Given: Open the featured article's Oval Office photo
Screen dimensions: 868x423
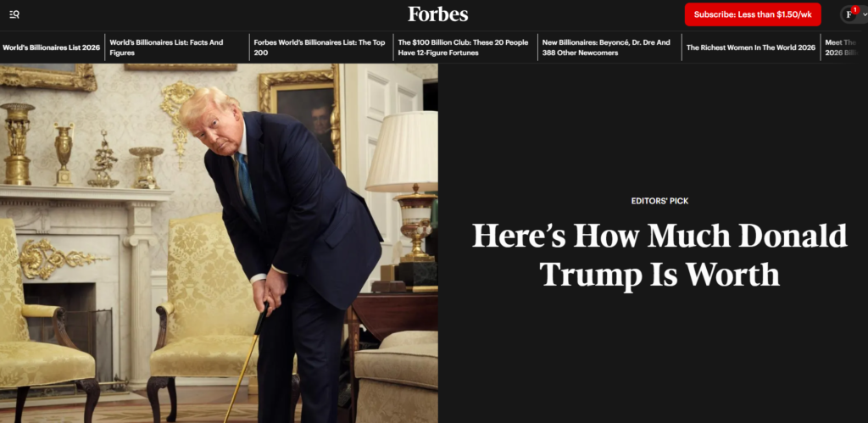Looking at the screenshot, I should [x=219, y=243].
